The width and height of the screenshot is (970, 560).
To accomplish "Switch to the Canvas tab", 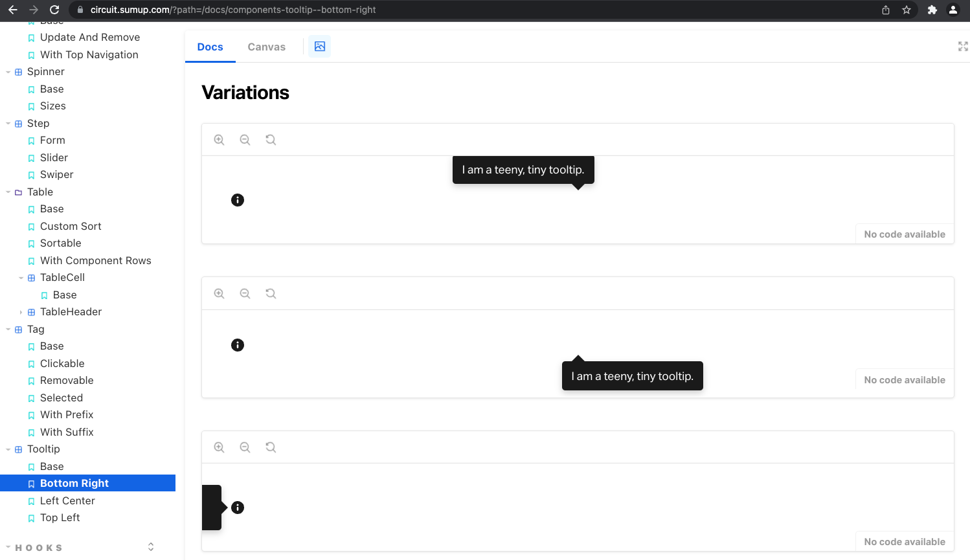I will (266, 46).
